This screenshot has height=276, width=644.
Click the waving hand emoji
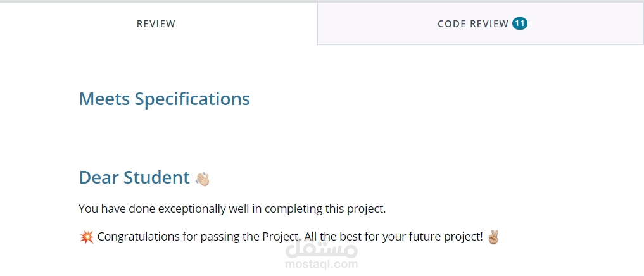click(203, 179)
